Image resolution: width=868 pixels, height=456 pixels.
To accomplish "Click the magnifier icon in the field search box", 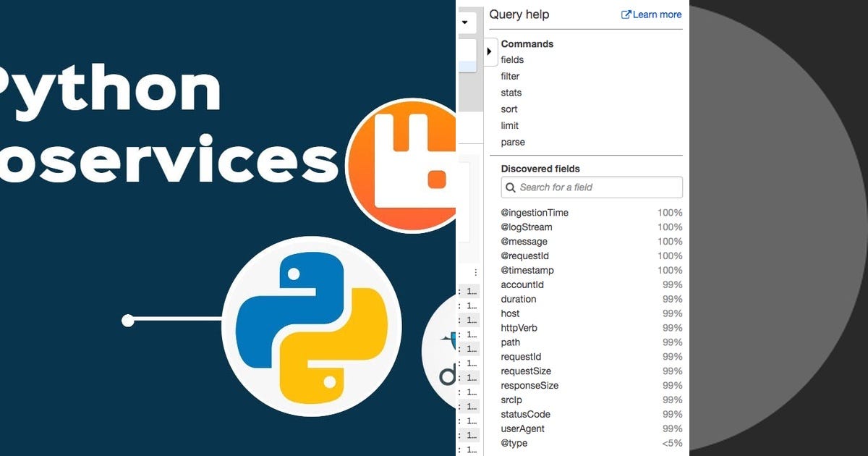I will [x=511, y=187].
